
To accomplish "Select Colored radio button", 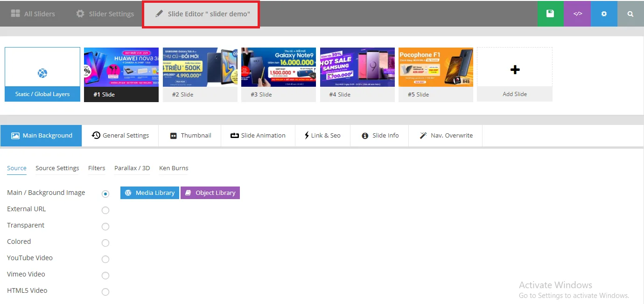I will [105, 243].
